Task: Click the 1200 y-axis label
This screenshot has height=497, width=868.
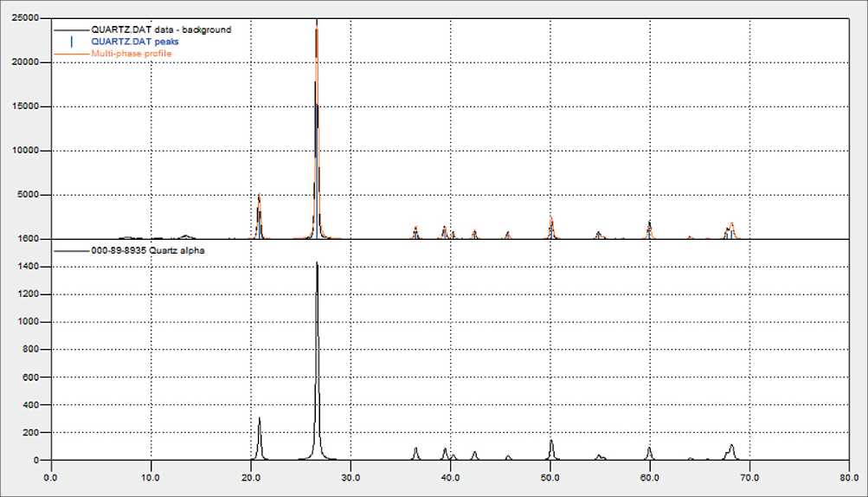Action: pyautogui.click(x=28, y=294)
